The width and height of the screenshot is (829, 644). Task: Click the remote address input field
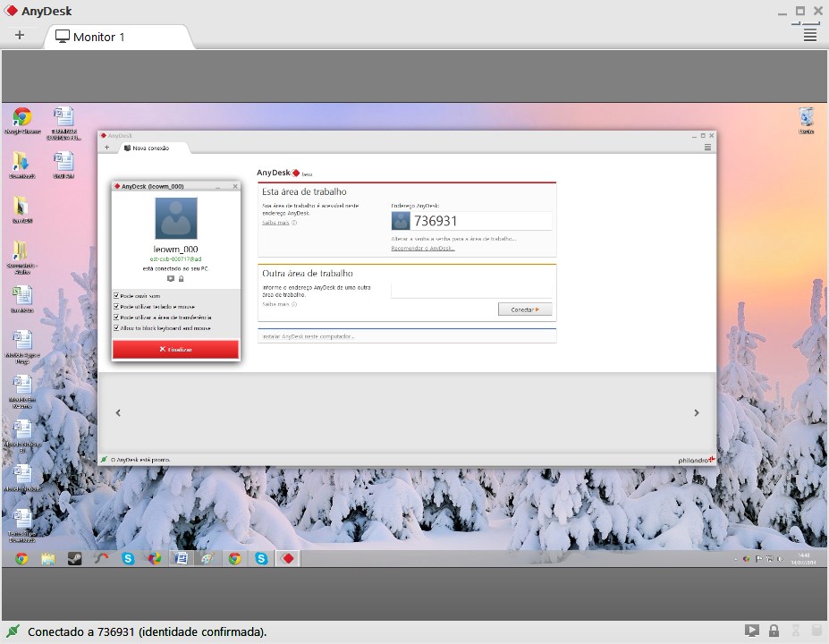click(470, 291)
